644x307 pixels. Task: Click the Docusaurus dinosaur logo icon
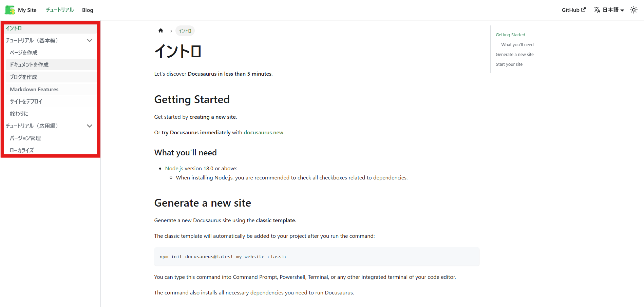coord(10,10)
